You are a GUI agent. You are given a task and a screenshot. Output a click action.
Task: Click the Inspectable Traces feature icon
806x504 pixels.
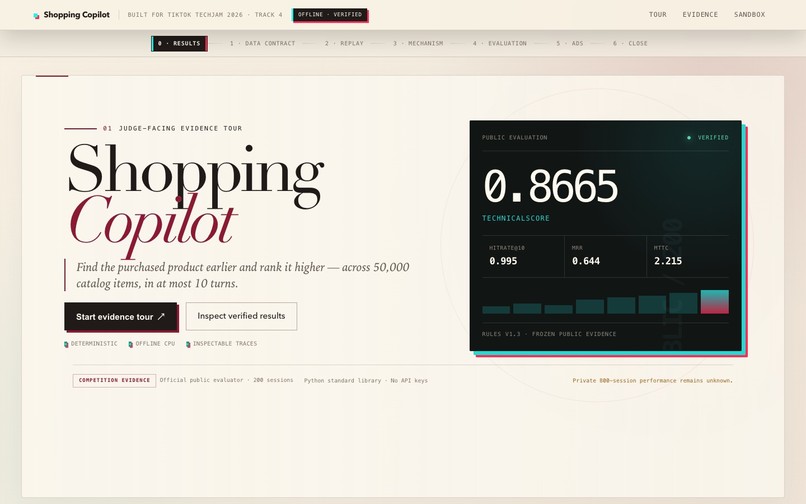click(188, 344)
